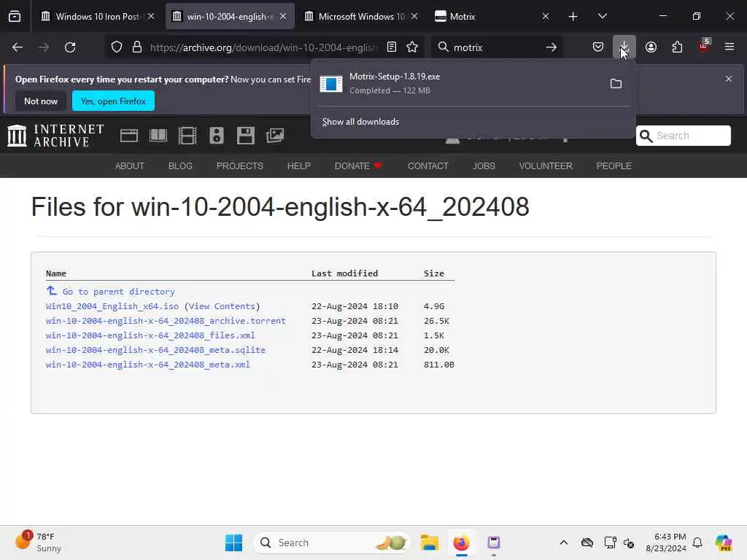This screenshot has height=560, width=747.
Task: Show all downloads link
Action: 360,122
